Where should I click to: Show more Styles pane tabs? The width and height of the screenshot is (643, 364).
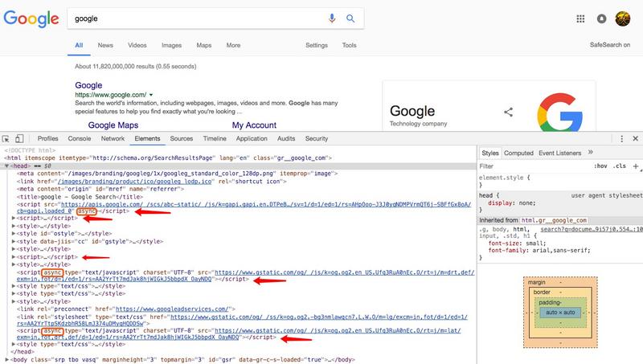[x=591, y=152]
